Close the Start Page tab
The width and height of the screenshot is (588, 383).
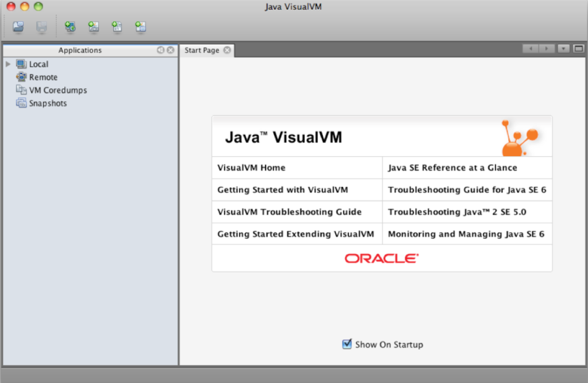click(227, 50)
